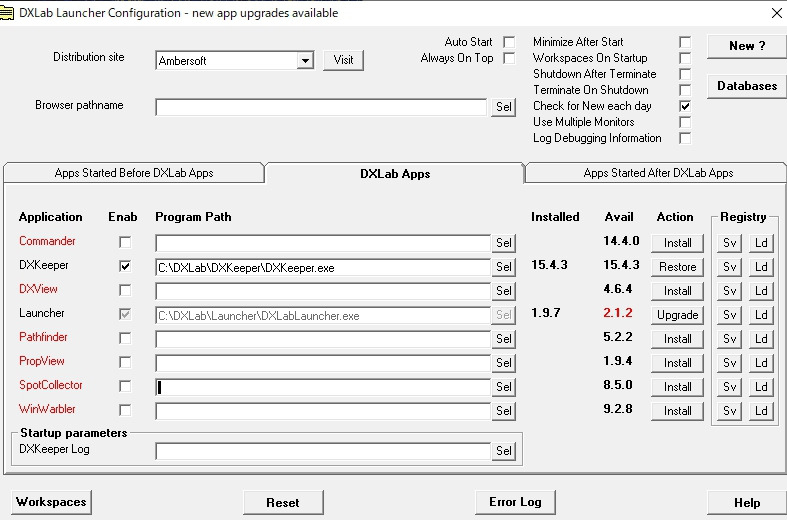787x520 pixels.
Task: Open the Error Log
Action: point(515,502)
